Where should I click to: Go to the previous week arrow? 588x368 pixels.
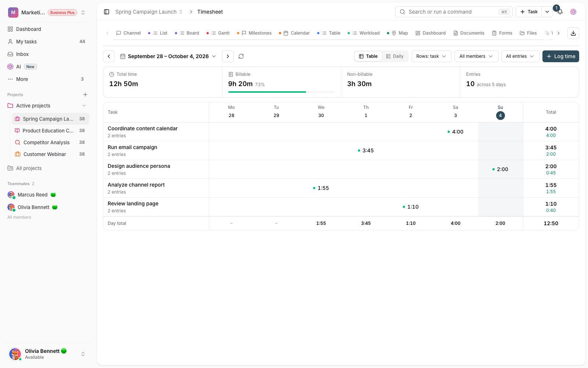tap(109, 56)
